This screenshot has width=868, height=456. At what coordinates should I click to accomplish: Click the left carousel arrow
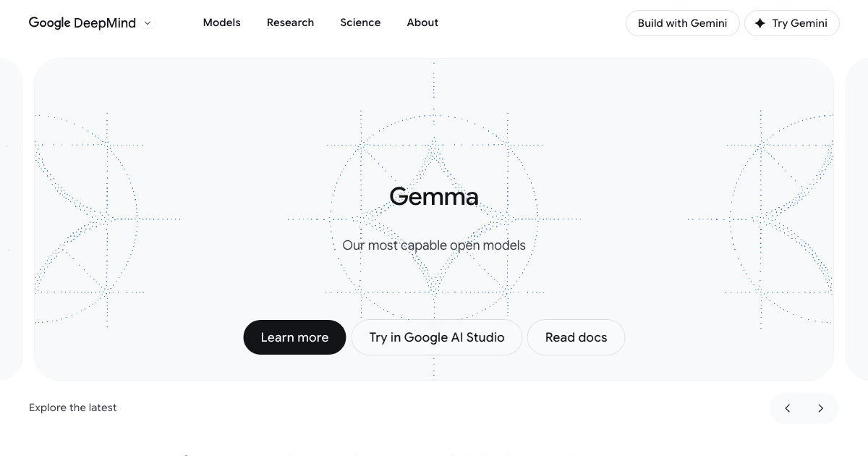788,408
